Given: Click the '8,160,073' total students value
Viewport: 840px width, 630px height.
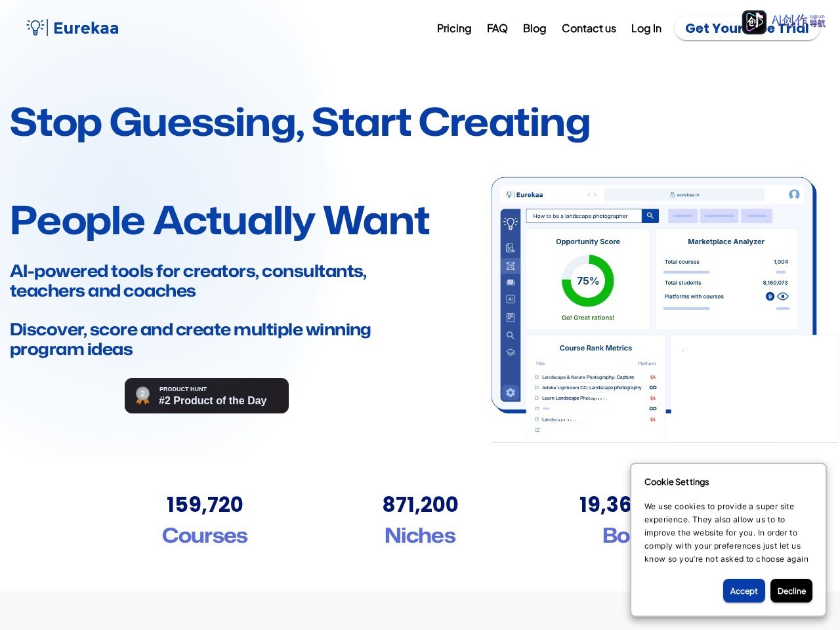Looking at the screenshot, I should (x=775, y=283).
